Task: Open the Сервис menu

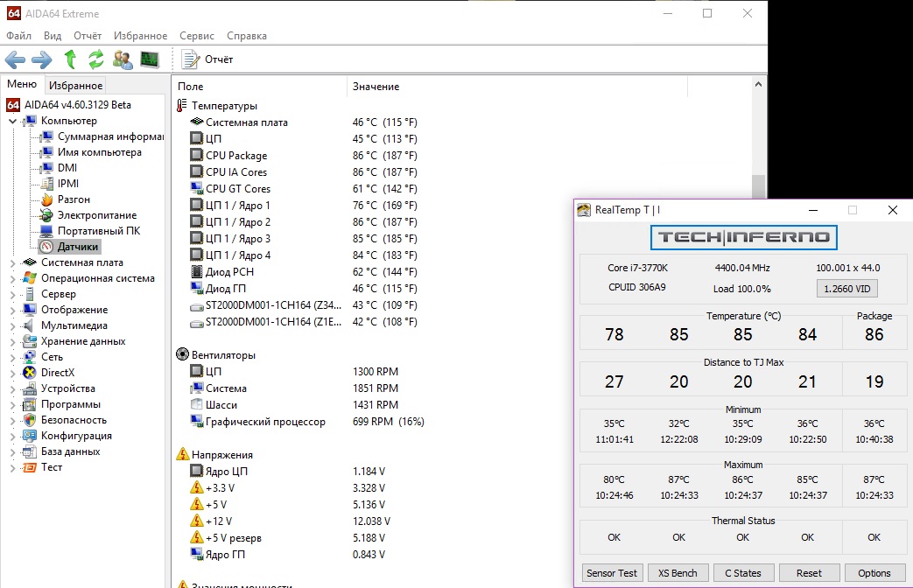Action: (x=197, y=36)
